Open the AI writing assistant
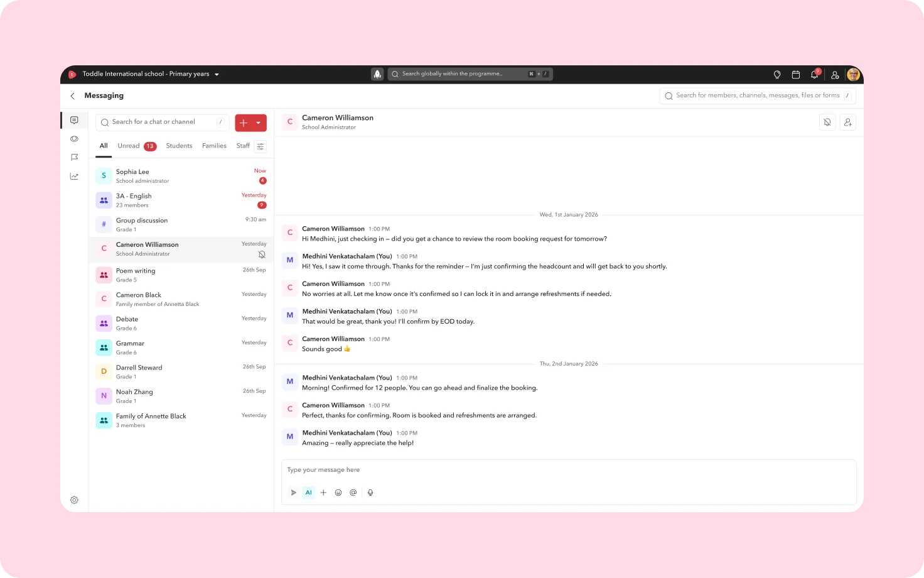Image resolution: width=924 pixels, height=578 pixels. (308, 493)
